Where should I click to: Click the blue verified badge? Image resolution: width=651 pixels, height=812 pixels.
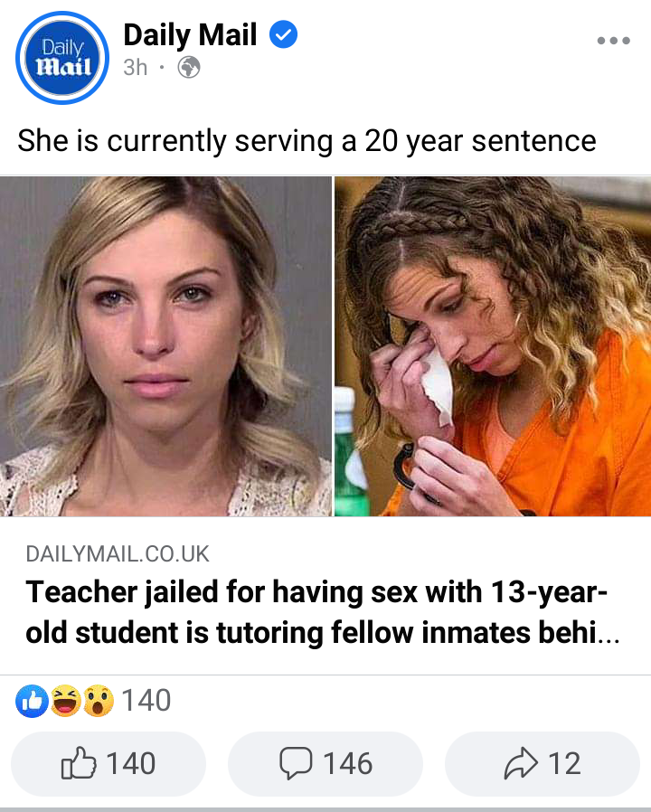pyautogui.click(x=283, y=34)
